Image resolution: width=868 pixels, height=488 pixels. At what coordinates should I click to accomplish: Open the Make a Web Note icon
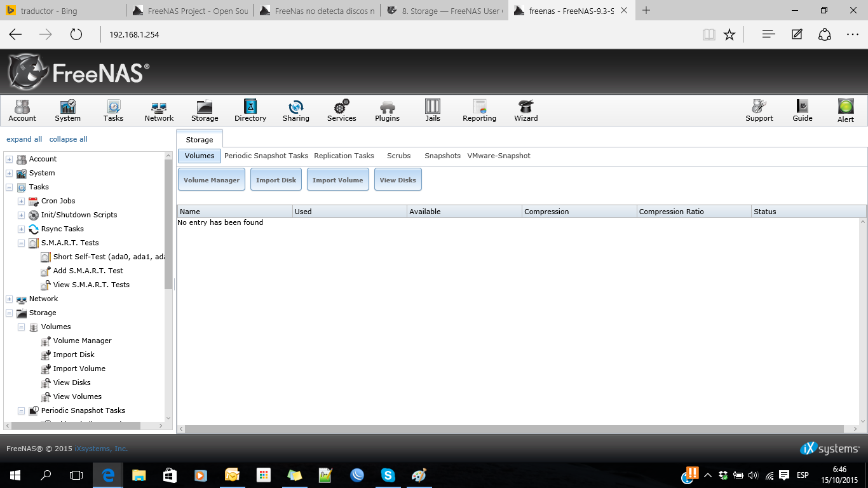(x=797, y=34)
